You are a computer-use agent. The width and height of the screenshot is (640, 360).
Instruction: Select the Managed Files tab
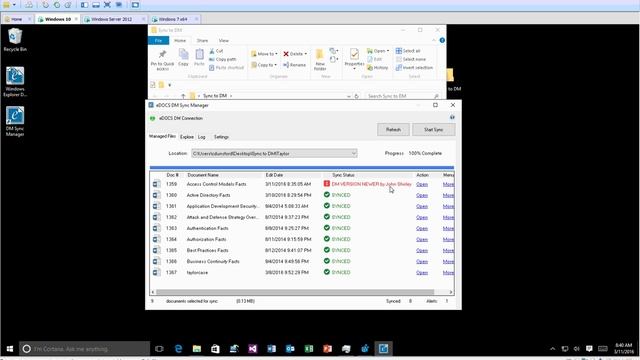click(x=162, y=136)
